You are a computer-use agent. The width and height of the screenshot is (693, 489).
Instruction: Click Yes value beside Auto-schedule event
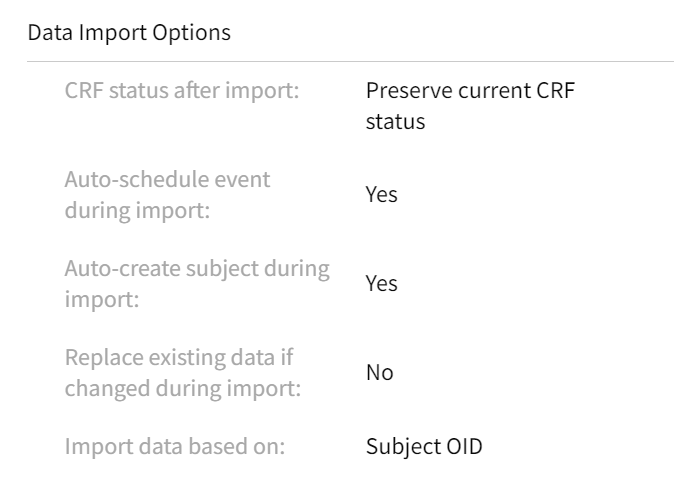pyautogui.click(x=381, y=195)
